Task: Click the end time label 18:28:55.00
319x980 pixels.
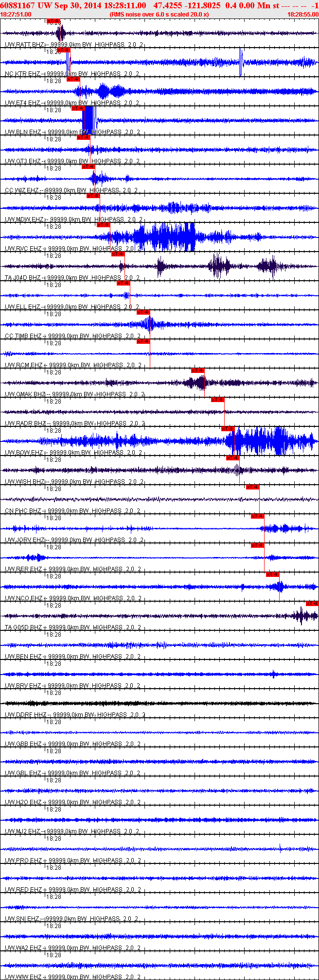Action: tap(302, 15)
